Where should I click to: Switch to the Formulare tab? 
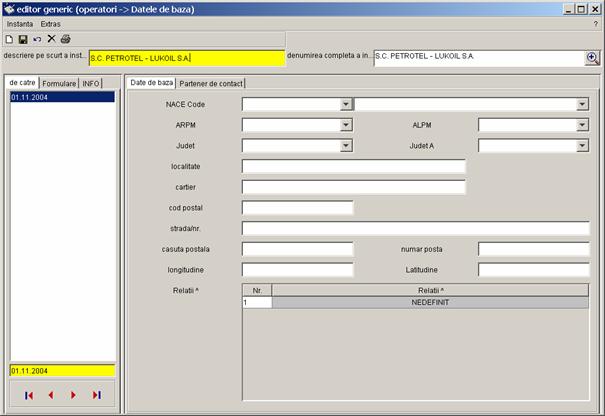pyautogui.click(x=59, y=83)
